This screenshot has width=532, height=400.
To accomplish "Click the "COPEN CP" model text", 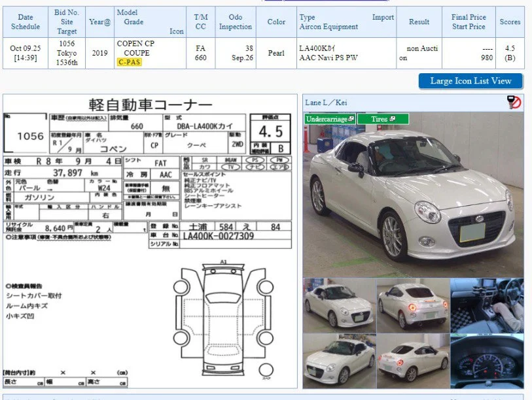I will pos(135,44).
